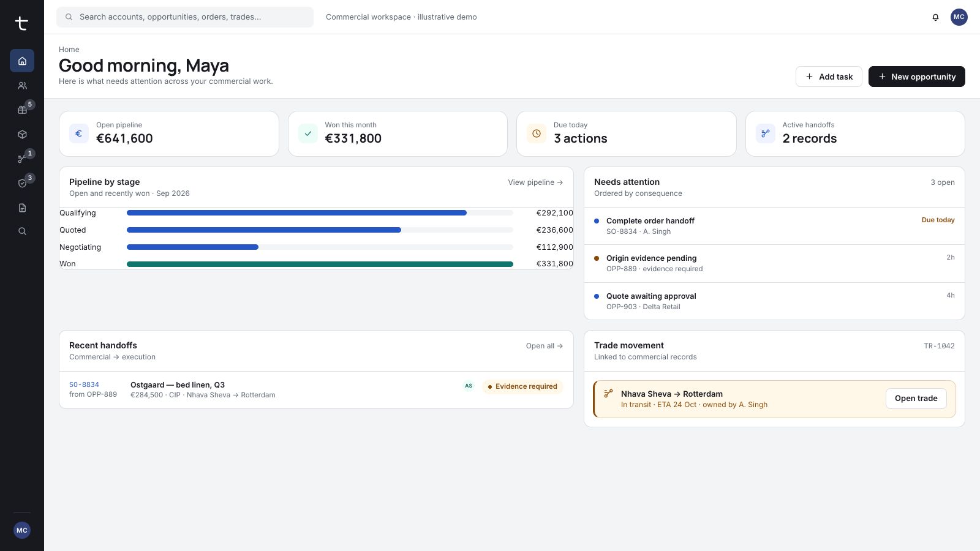Click the Quoted stage progress bar
The width and height of the screenshot is (980, 551).
click(320, 230)
